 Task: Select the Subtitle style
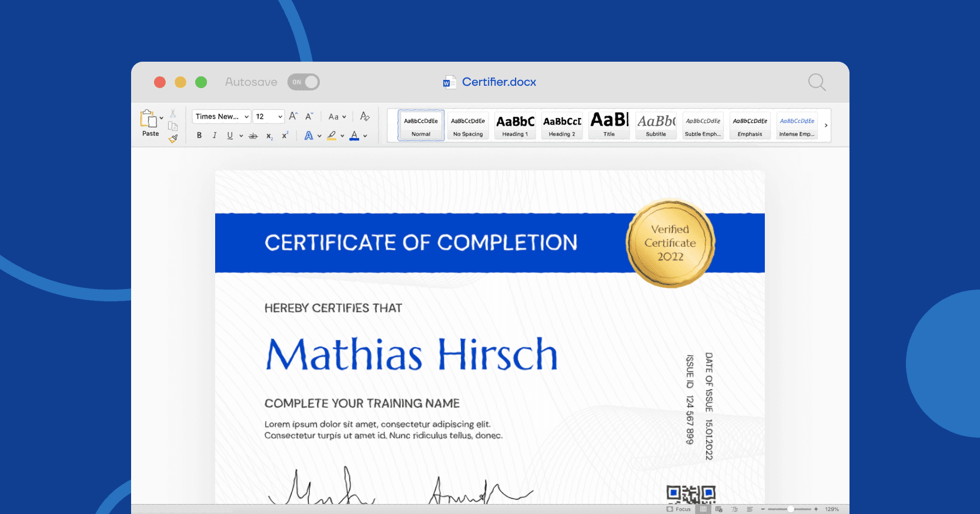pos(656,126)
